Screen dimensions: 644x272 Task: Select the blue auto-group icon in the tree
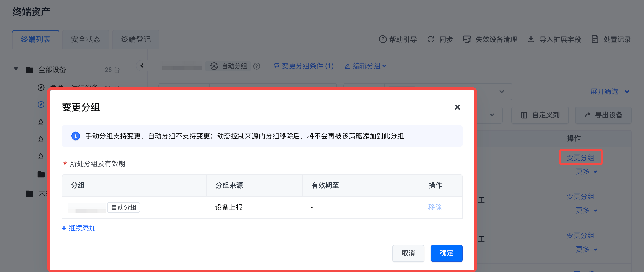coord(41,105)
